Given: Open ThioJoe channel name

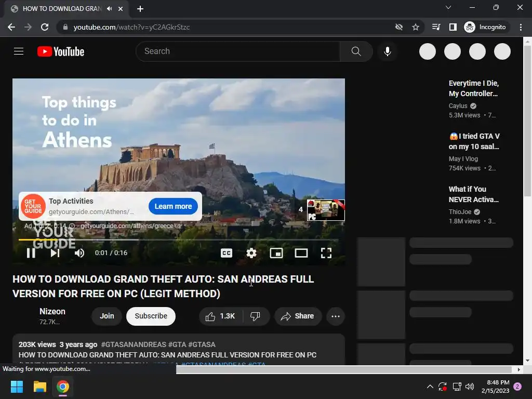Looking at the screenshot, I should coord(460,212).
